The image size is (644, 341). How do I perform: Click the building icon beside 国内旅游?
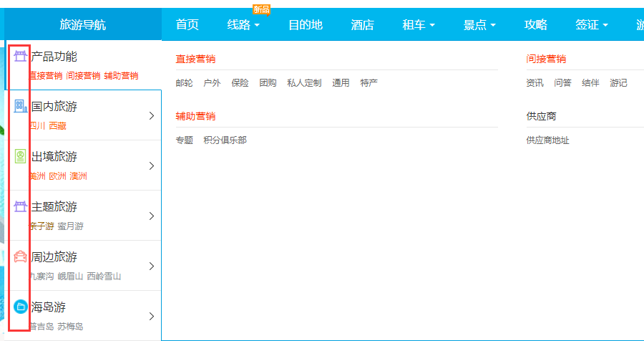click(x=21, y=107)
